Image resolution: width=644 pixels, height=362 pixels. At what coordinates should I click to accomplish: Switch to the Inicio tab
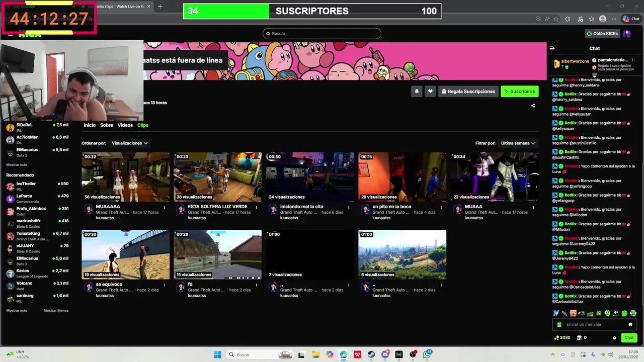[90, 125]
